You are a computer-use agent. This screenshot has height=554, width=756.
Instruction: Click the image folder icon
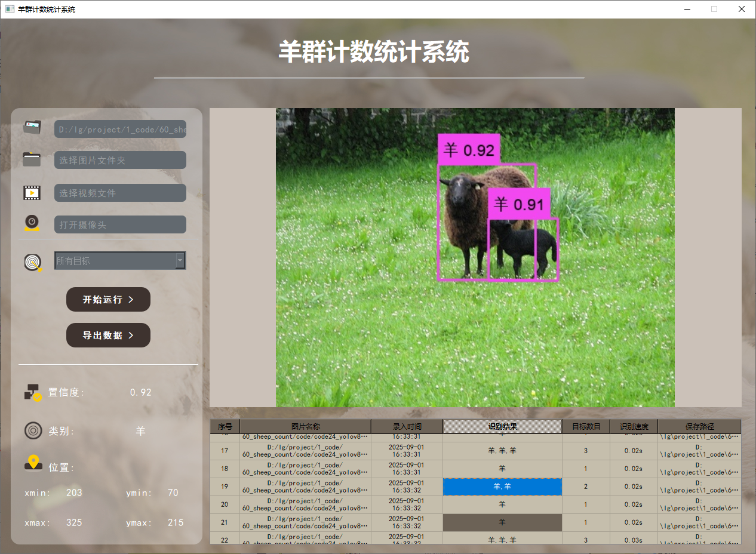click(x=32, y=159)
